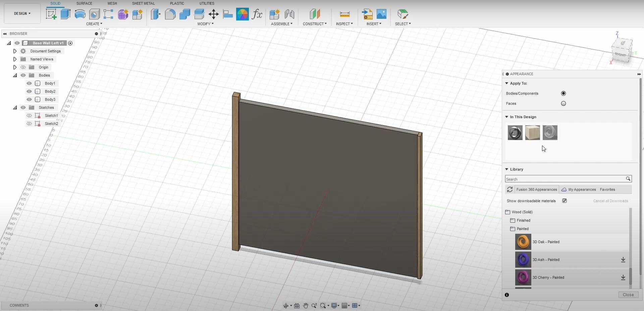Toggle Show downloadable materials checkbox
644x311 pixels.
565,201
